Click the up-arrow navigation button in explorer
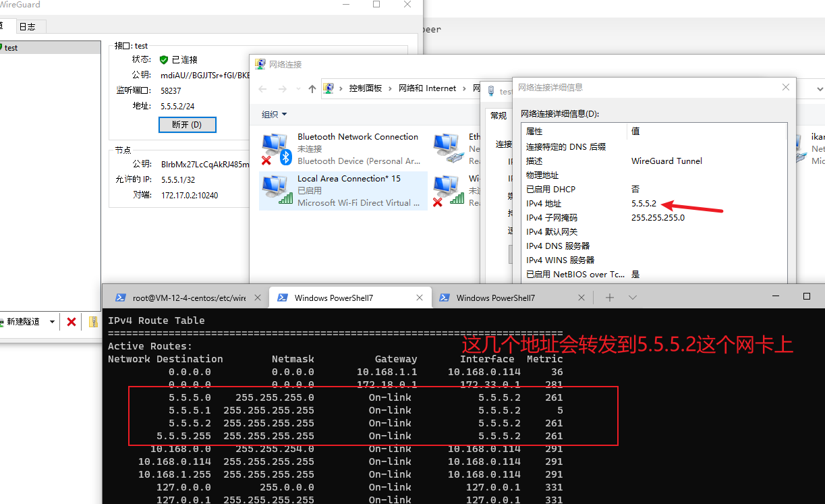 tap(312, 88)
